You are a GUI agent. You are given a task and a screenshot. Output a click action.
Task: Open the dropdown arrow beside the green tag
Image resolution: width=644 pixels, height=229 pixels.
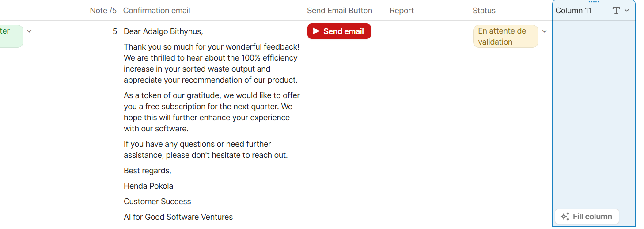(30, 31)
